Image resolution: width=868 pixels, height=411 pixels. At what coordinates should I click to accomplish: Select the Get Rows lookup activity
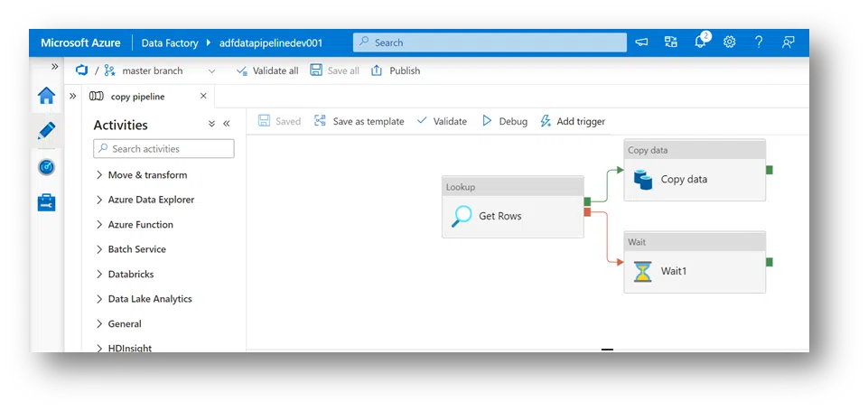coord(512,217)
